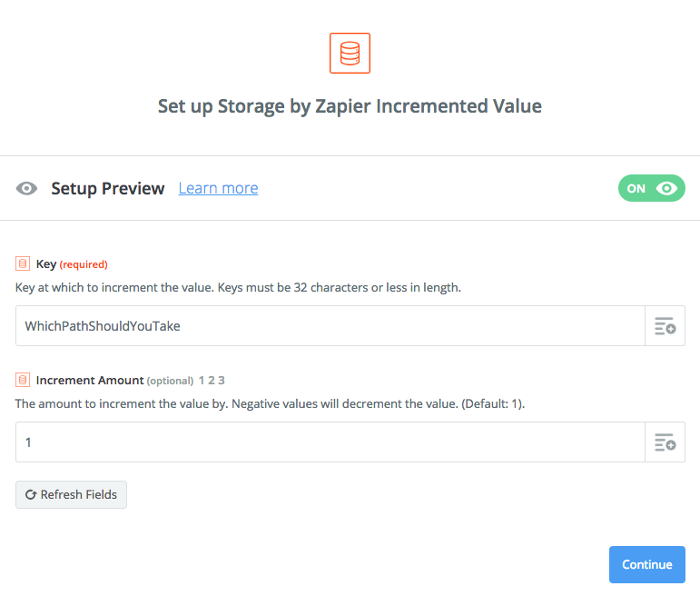Click the gray eye icon beside Setup Preview
The width and height of the screenshot is (700, 616).
pos(27,188)
